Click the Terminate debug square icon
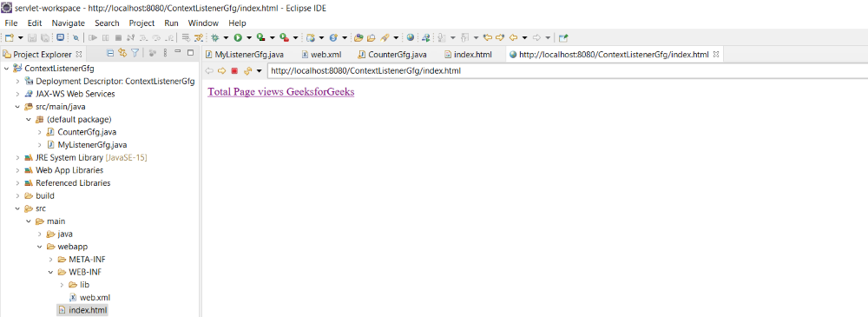868x317 pixels. coord(118,37)
